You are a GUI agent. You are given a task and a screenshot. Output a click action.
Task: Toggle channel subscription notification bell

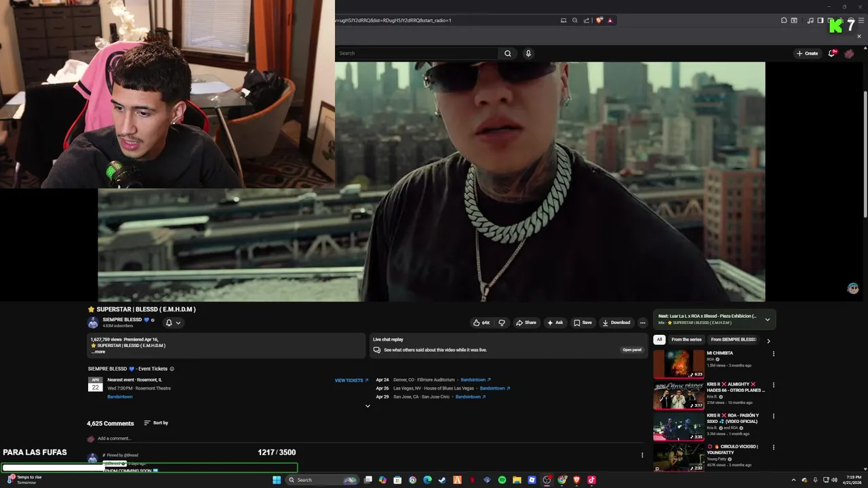point(173,323)
